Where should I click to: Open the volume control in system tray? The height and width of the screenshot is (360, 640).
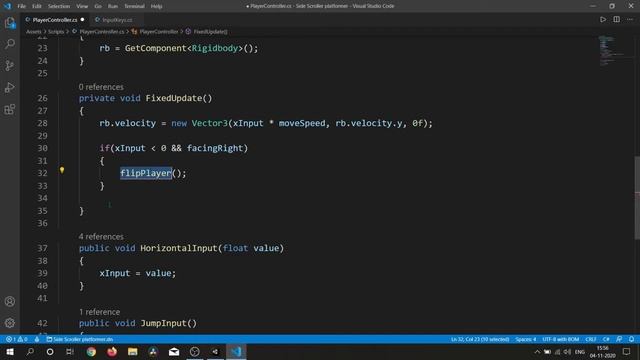pyautogui.click(x=567, y=352)
